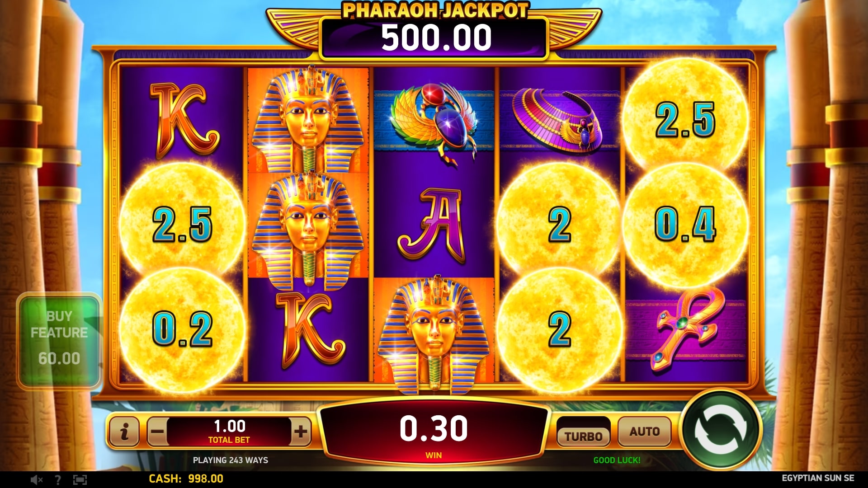The height and width of the screenshot is (488, 868).
Task: Unmute the sound speaker icon
Action: (x=36, y=480)
